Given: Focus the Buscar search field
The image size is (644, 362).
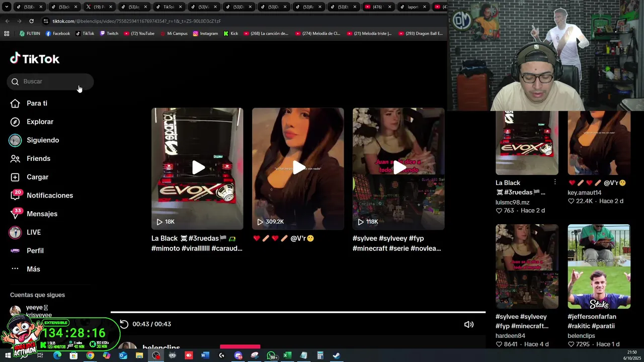Looking at the screenshot, I should (50, 81).
